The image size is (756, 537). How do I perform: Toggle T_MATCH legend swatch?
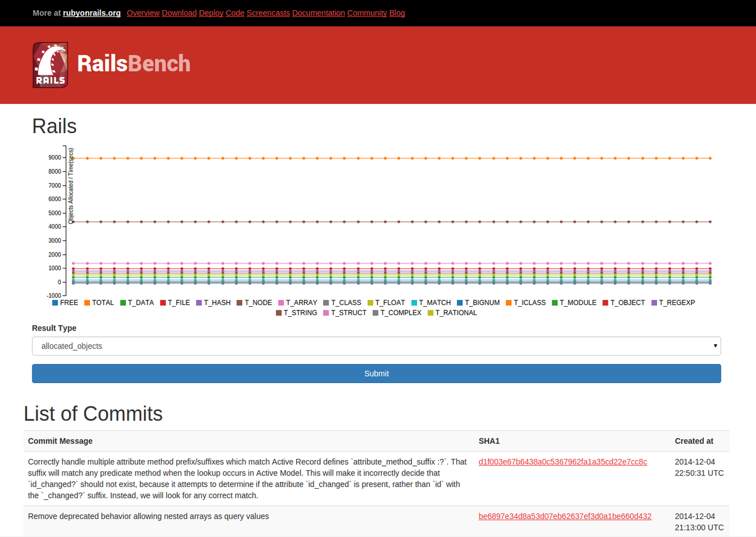point(414,303)
